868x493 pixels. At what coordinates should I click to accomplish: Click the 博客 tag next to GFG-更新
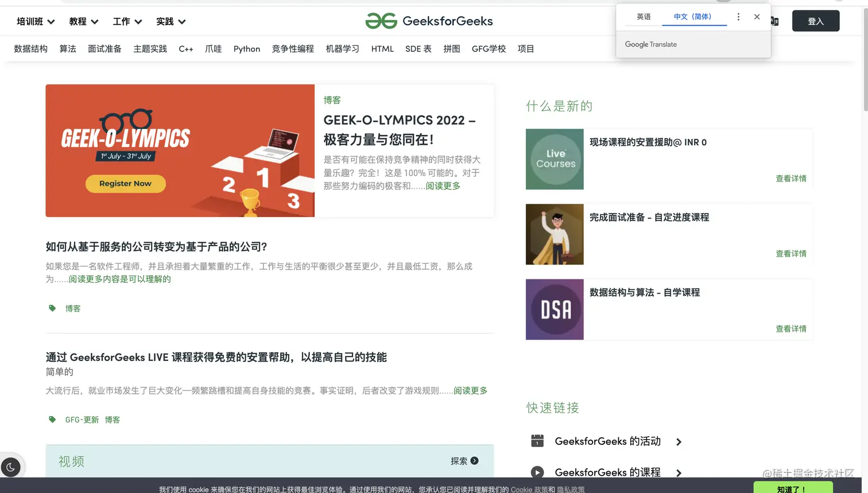pos(113,420)
